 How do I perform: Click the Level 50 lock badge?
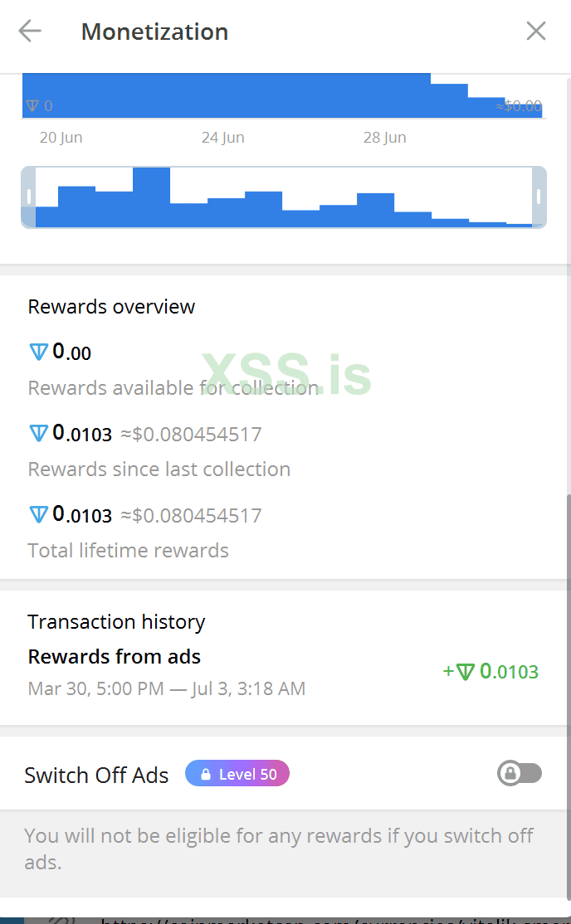pos(237,774)
